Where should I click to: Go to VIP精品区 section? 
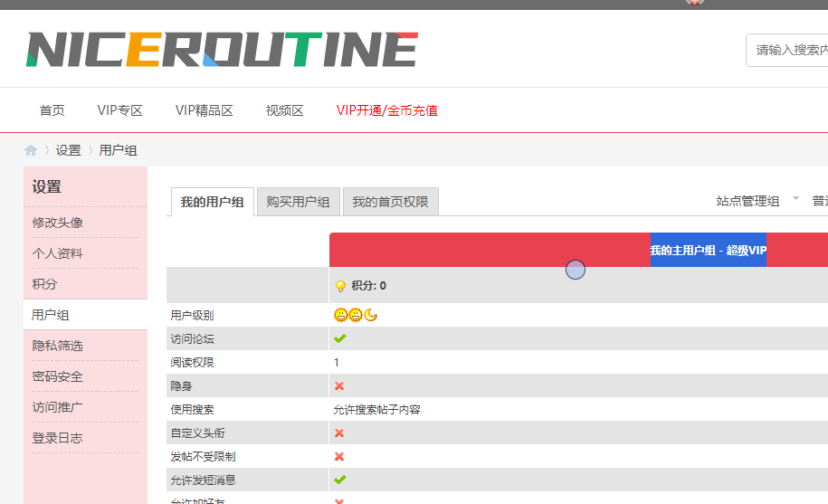pos(205,110)
